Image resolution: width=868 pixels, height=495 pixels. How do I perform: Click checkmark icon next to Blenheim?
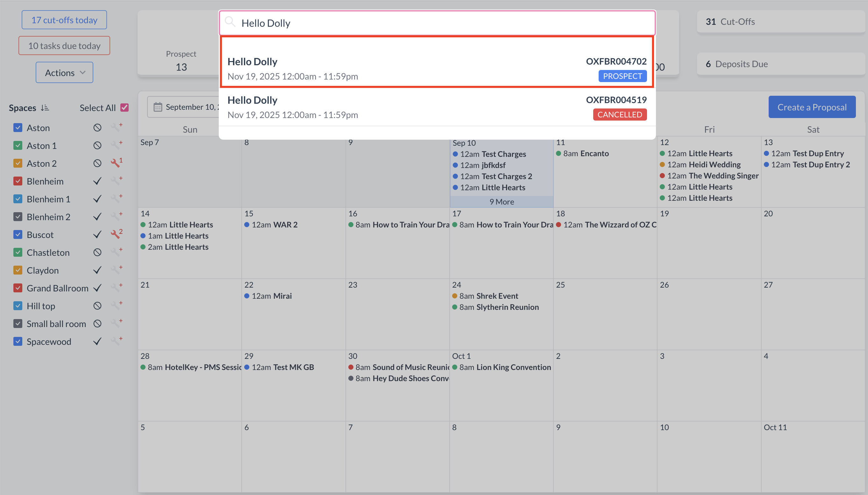97,181
